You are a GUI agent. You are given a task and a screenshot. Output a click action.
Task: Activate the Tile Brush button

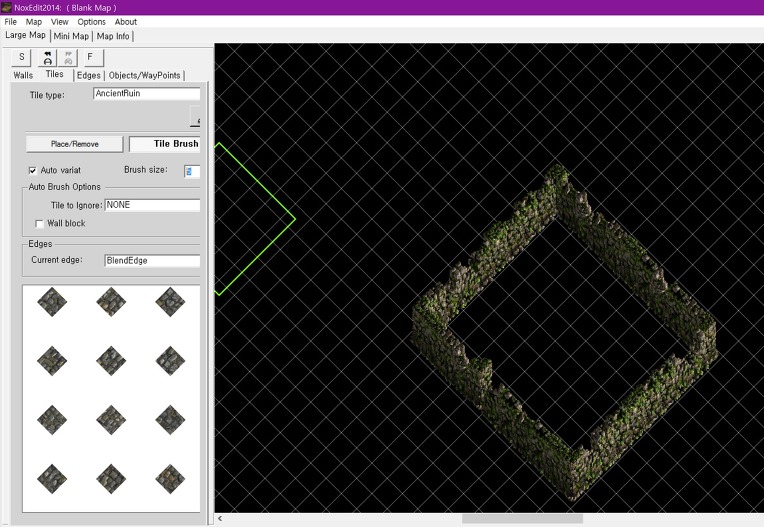pos(166,144)
